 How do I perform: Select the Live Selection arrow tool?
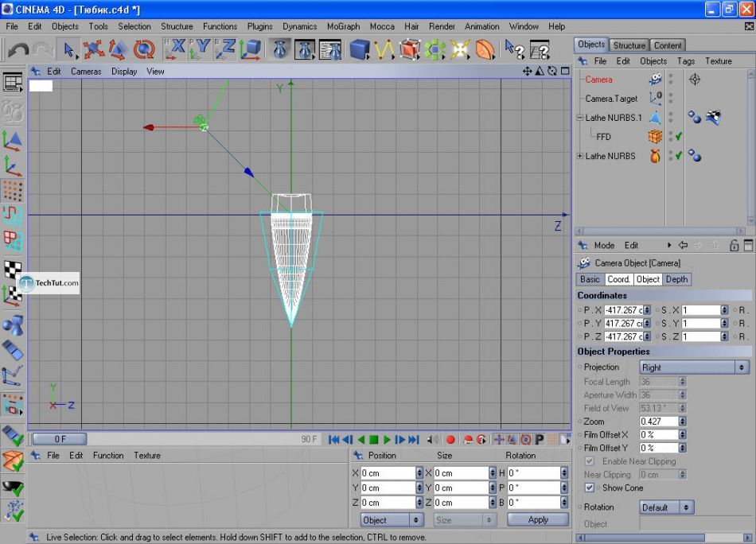coord(68,49)
